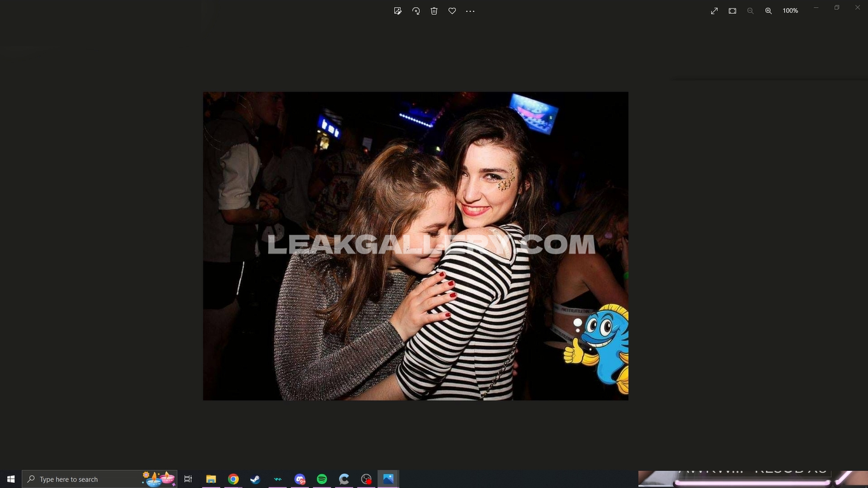Screen dimensions: 868x488
Task: Zoom in with the plus magnifier
Action: click(x=768, y=11)
